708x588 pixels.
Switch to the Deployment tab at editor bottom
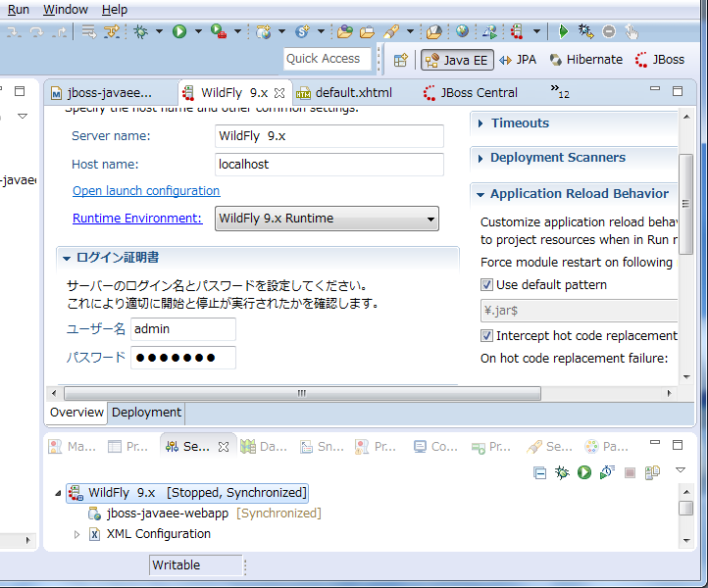(146, 413)
